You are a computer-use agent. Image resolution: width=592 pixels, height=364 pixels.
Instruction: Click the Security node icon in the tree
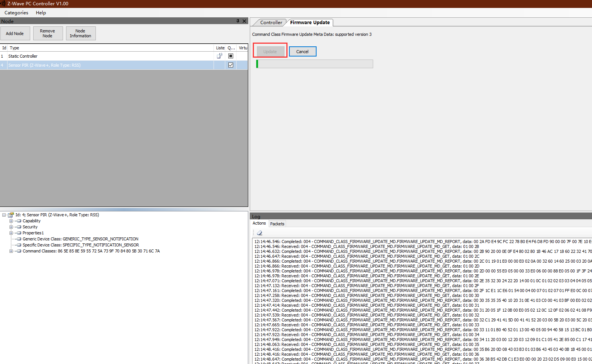pyautogui.click(x=19, y=227)
